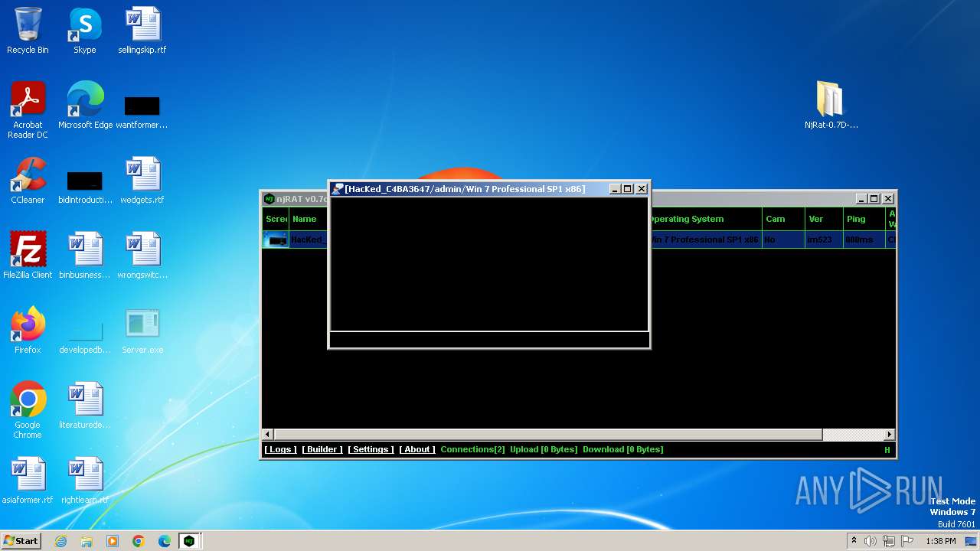Launch Google Chrome desktop shortcut

(x=28, y=410)
